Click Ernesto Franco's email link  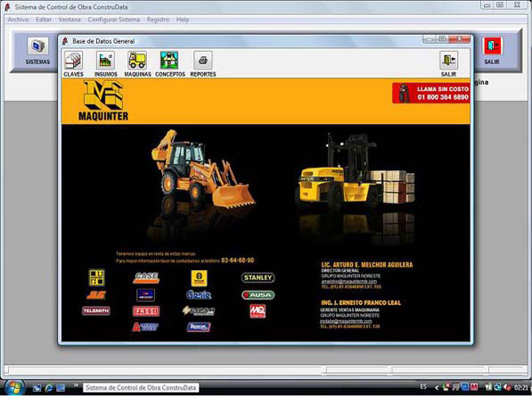pos(346,321)
